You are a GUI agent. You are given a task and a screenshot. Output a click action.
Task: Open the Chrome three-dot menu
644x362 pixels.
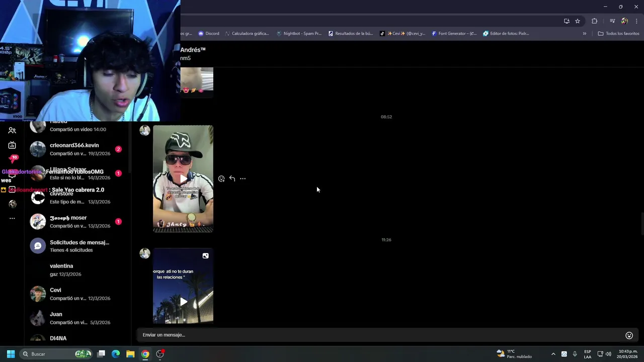point(636,21)
